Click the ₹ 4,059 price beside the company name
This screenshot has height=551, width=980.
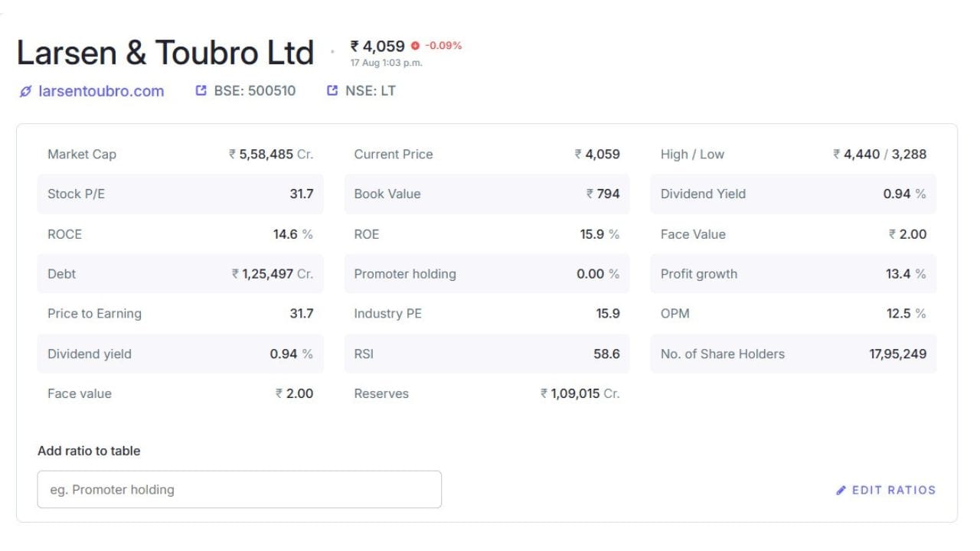tap(377, 47)
